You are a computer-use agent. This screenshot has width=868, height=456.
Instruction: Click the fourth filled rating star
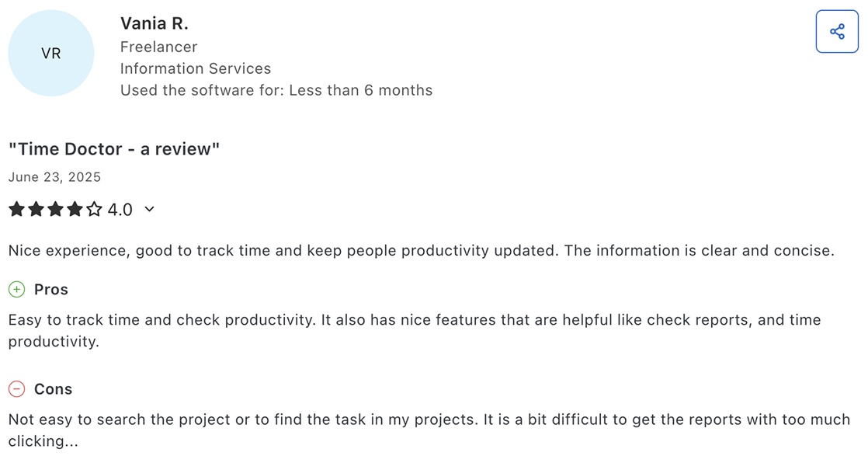[75, 209]
